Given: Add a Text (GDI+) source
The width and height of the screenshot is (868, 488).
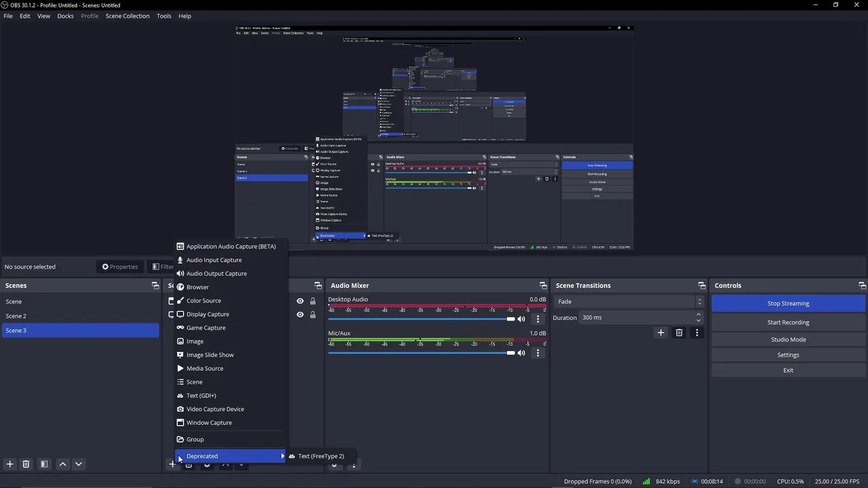Looking at the screenshot, I should coord(231,396).
